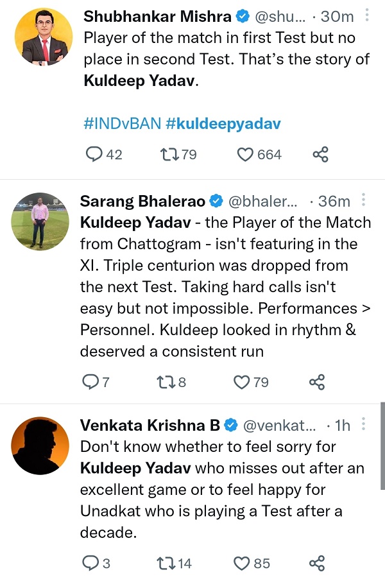Like Sarang Bhalerao's tweet with 79 likes
The image size is (385, 588).
(241, 383)
